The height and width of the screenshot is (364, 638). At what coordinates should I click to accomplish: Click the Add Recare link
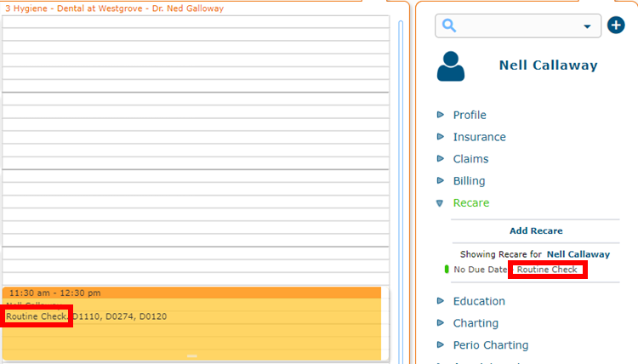pos(536,230)
